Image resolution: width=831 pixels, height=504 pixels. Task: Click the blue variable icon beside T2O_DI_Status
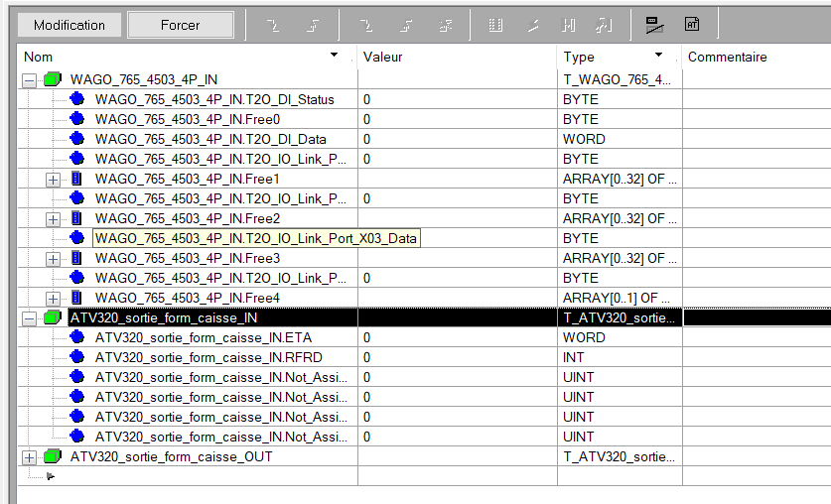click(x=77, y=99)
